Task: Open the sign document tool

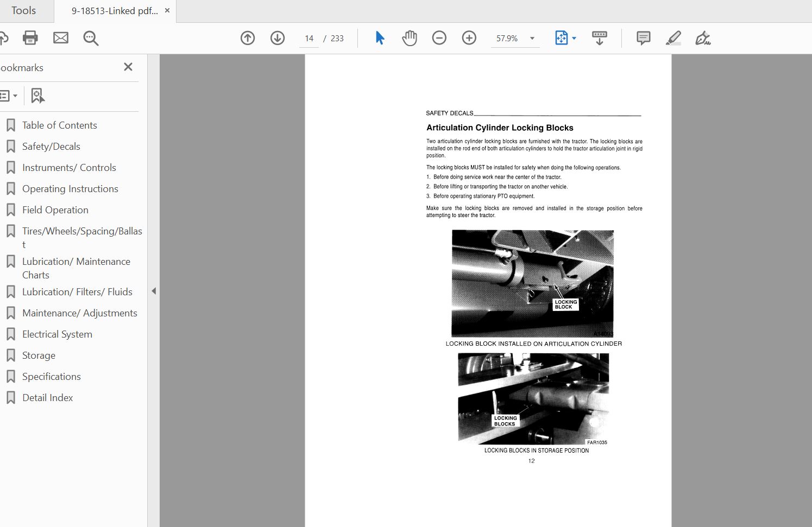Action: 703,38
